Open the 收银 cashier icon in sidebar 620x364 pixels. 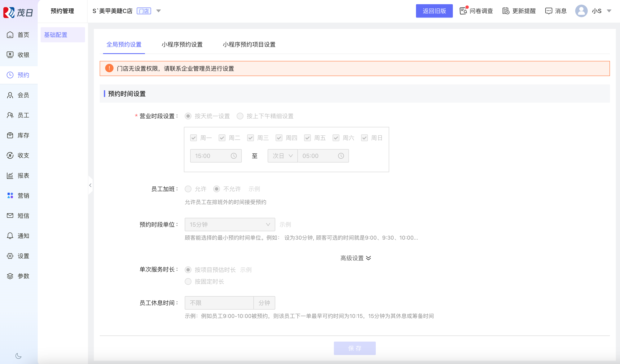pyautogui.click(x=10, y=55)
